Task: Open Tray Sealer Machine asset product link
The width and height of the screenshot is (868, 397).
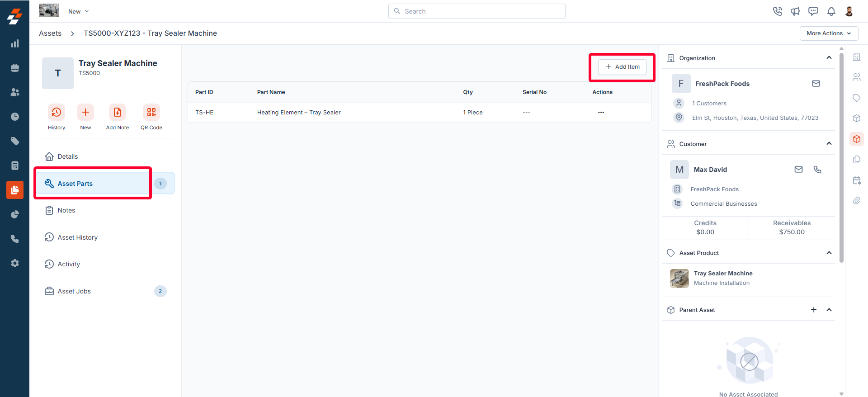Action: click(723, 274)
